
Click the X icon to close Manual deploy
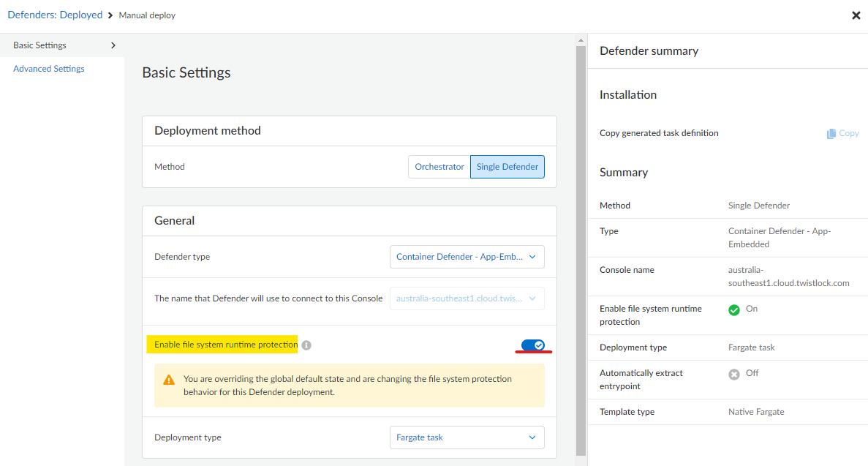pos(856,15)
